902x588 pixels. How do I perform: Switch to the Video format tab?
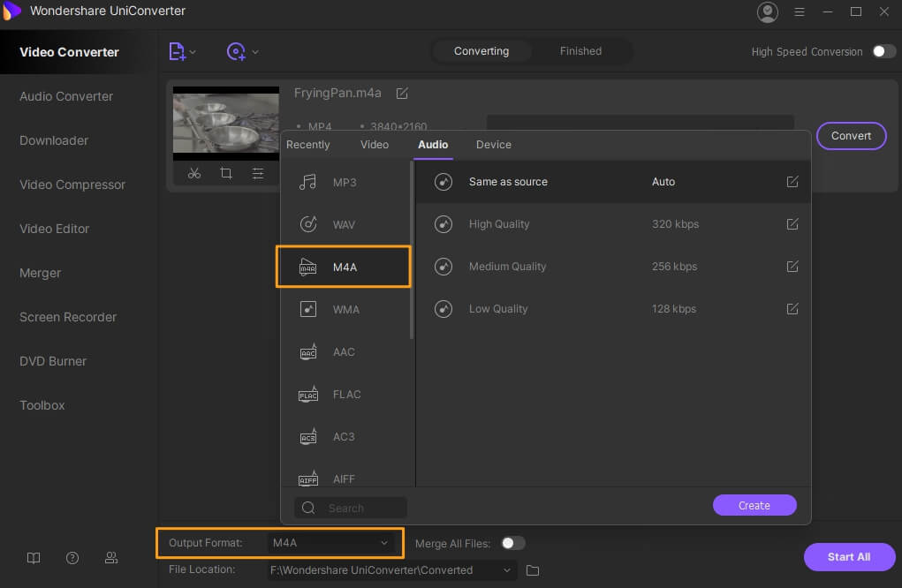tap(375, 145)
